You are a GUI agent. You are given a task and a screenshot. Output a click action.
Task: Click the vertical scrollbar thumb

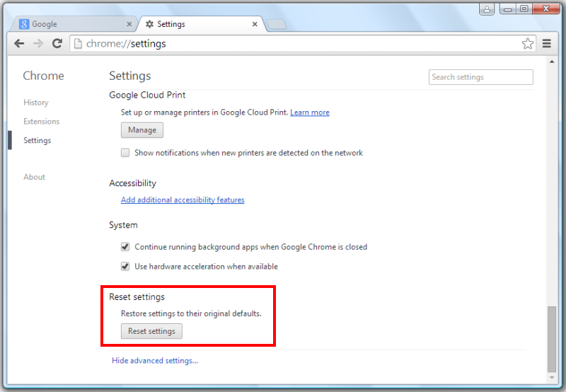(552, 339)
